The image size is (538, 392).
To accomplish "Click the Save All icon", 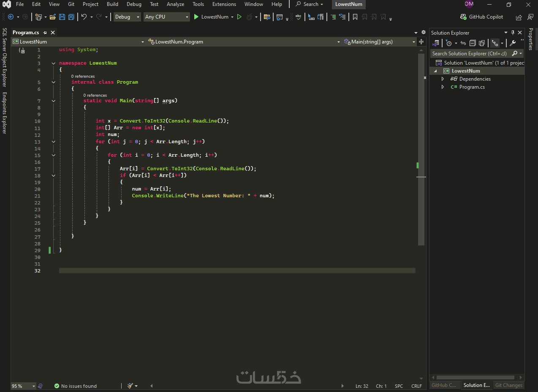I will (71, 17).
